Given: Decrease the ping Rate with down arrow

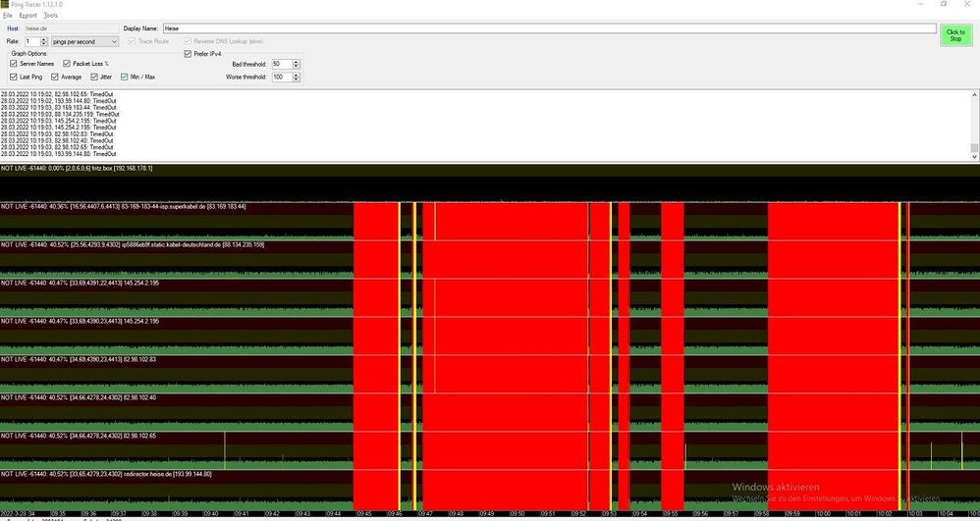Looking at the screenshot, I should point(44,44).
